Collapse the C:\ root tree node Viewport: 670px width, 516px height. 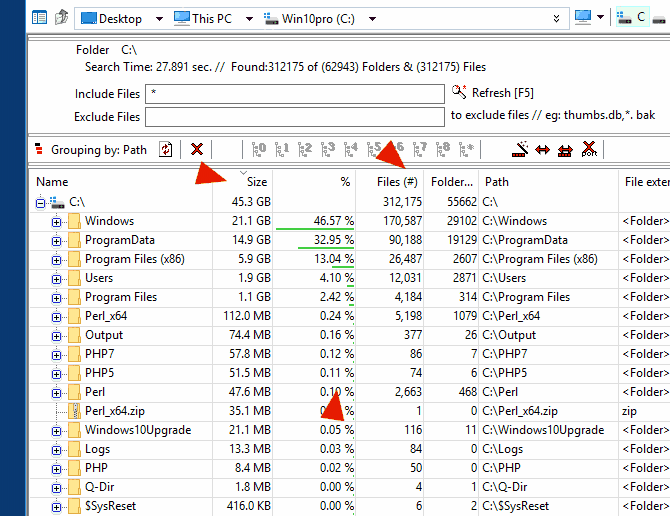[x=41, y=202]
